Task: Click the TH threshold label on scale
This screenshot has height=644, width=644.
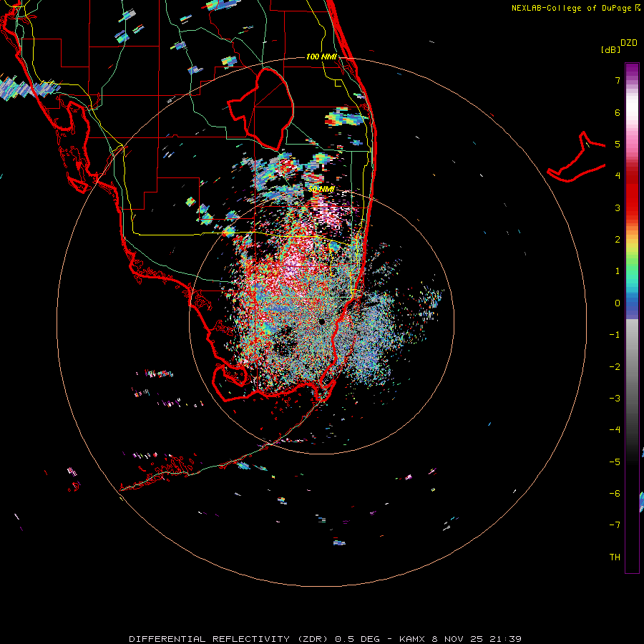Action: click(x=615, y=557)
